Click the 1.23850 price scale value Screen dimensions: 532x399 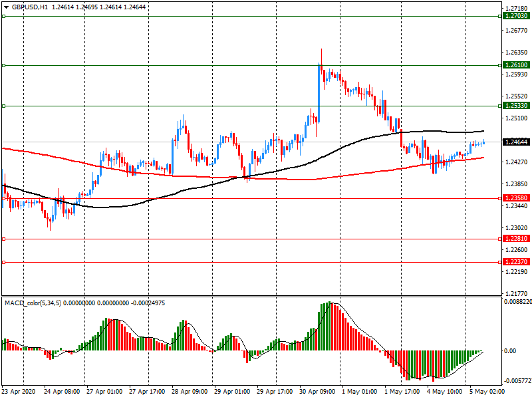[x=517, y=184]
